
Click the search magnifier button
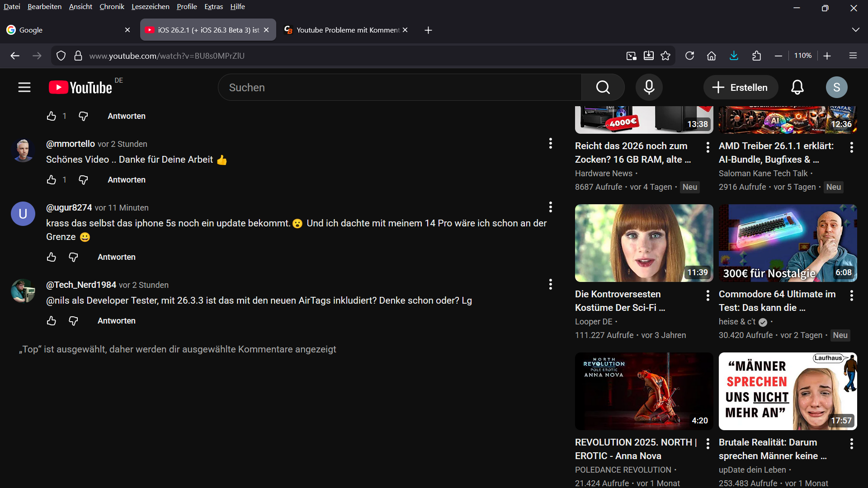603,87
